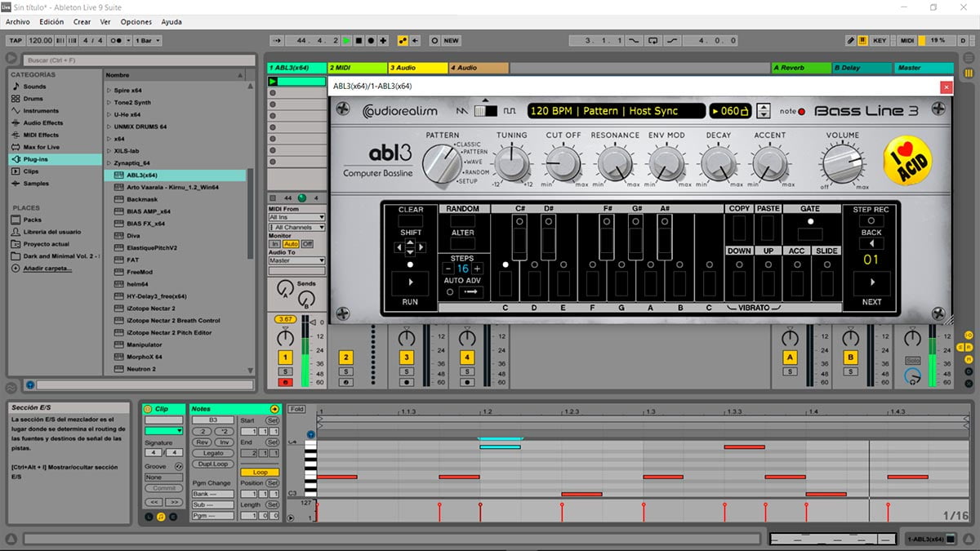Open the Ver menu
Screen dimensions: 980x551
coord(105,22)
